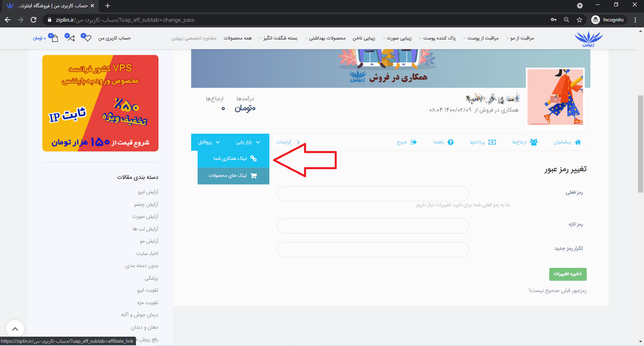Click the ارجاع‌ها users icon
Image resolution: width=644 pixels, height=346 pixels.
[x=534, y=142]
